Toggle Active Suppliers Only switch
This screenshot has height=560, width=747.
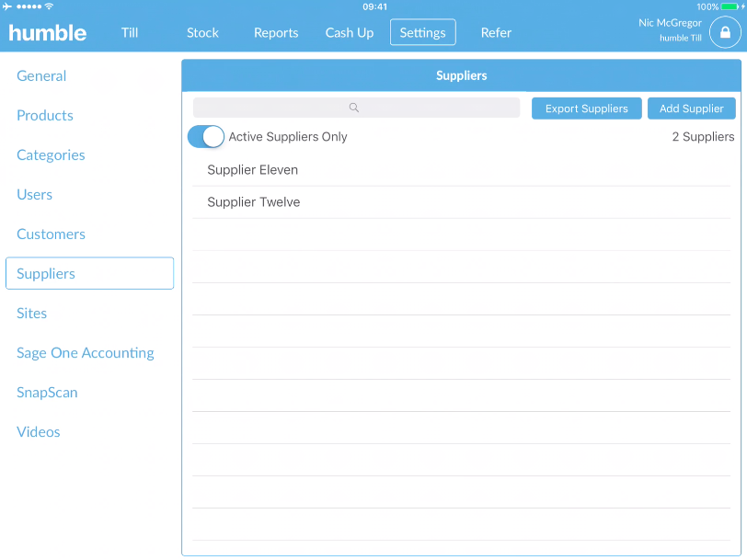coord(206,137)
